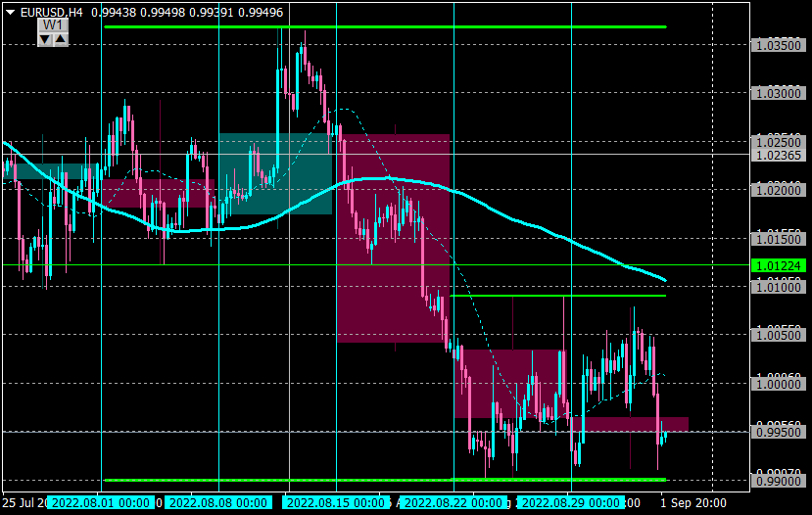
Task: Click the down arrow under W1
Action: pyautogui.click(x=46, y=39)
